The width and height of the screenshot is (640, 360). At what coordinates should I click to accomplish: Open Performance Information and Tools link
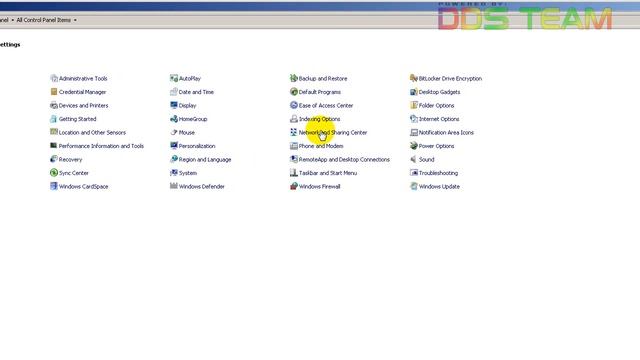[101, 146]
